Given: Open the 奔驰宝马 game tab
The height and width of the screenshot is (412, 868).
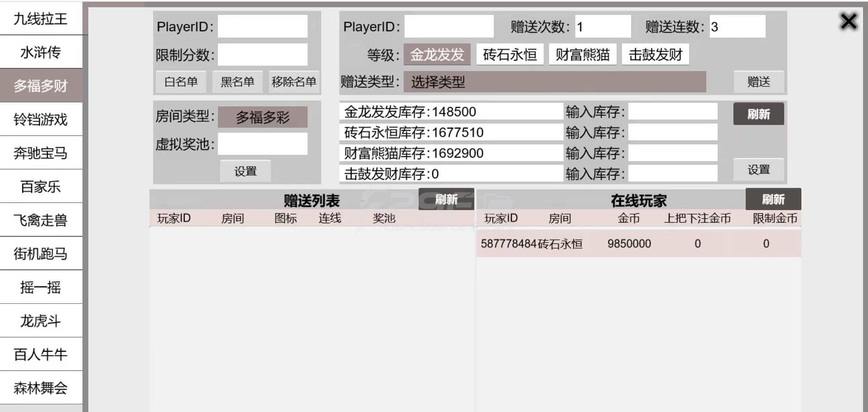Looking at the screenshot, I should tap(41, 153).
